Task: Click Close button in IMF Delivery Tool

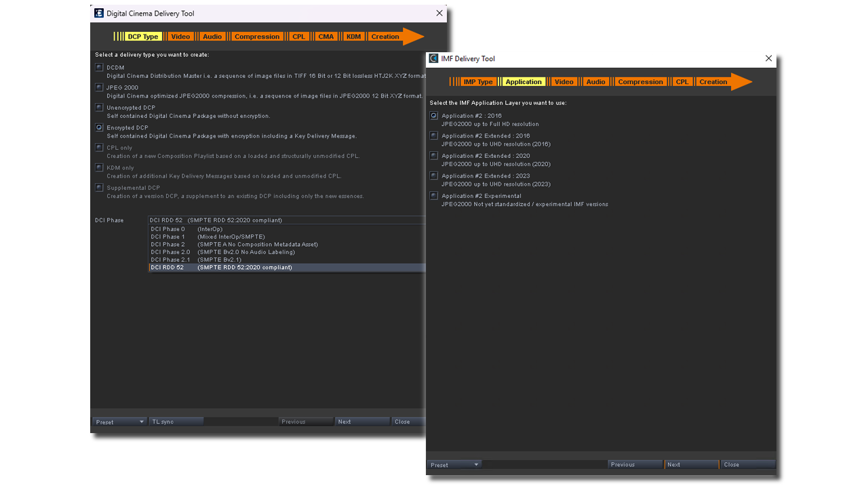Action: pos(748,464)
